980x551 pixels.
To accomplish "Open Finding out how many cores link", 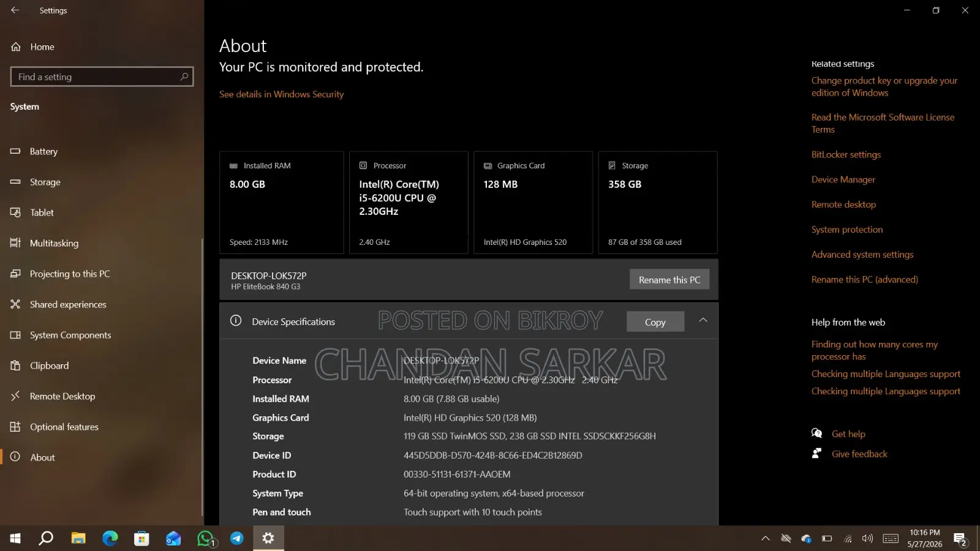I will click(x=875, y=350).
